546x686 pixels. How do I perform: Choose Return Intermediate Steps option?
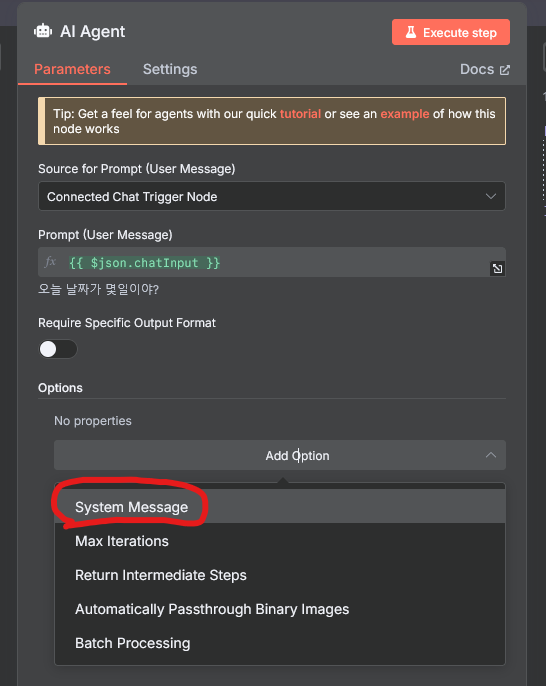click(x=280, y=575)
